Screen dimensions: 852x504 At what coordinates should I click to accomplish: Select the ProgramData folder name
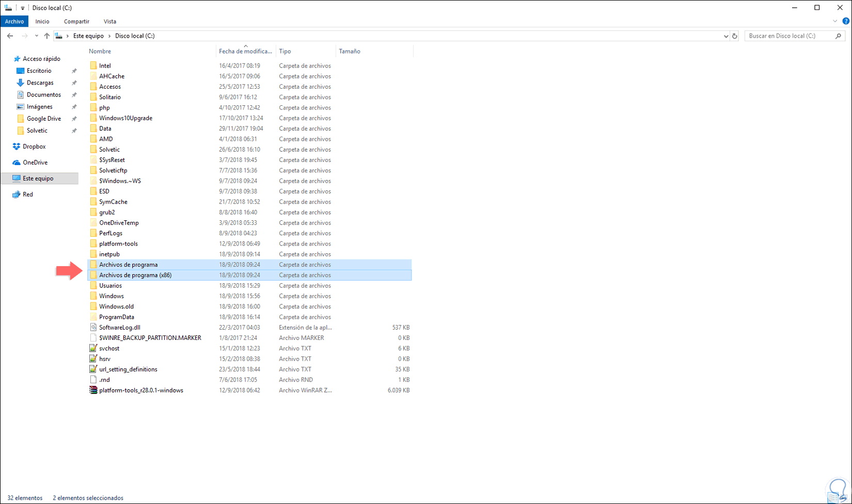point(117,317)
